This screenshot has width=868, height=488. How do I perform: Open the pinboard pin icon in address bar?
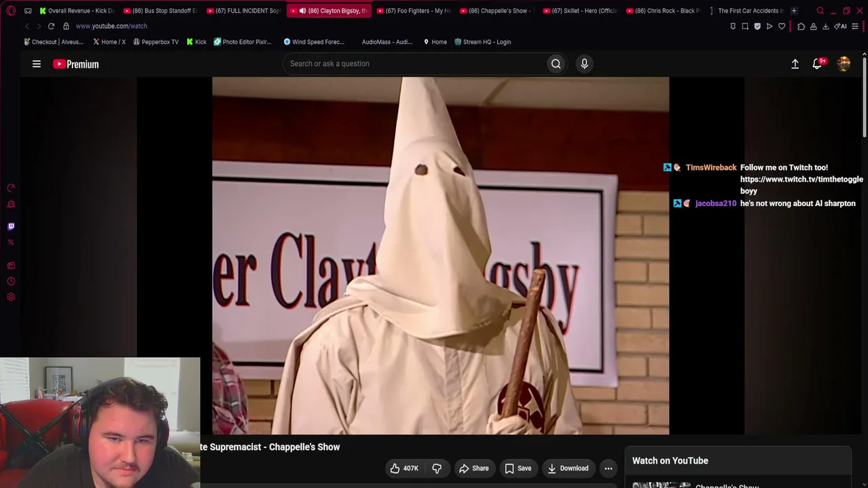coord(732,26)
